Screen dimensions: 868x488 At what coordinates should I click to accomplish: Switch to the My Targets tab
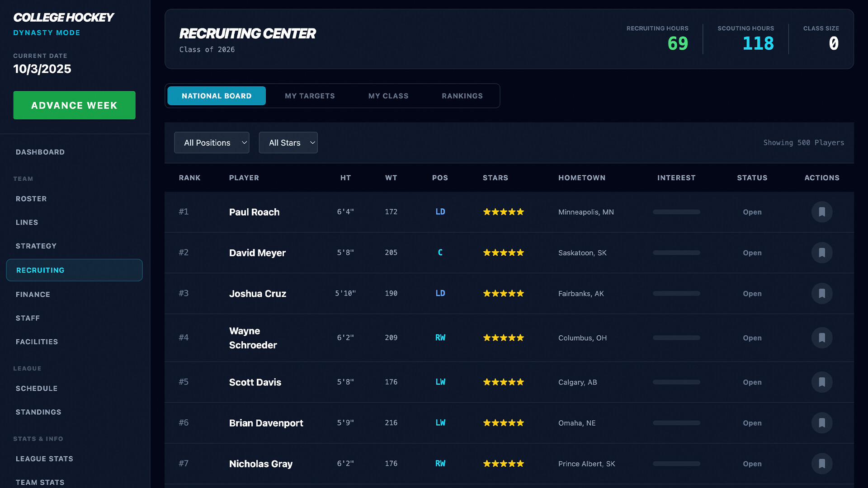(x=310, y=96)
